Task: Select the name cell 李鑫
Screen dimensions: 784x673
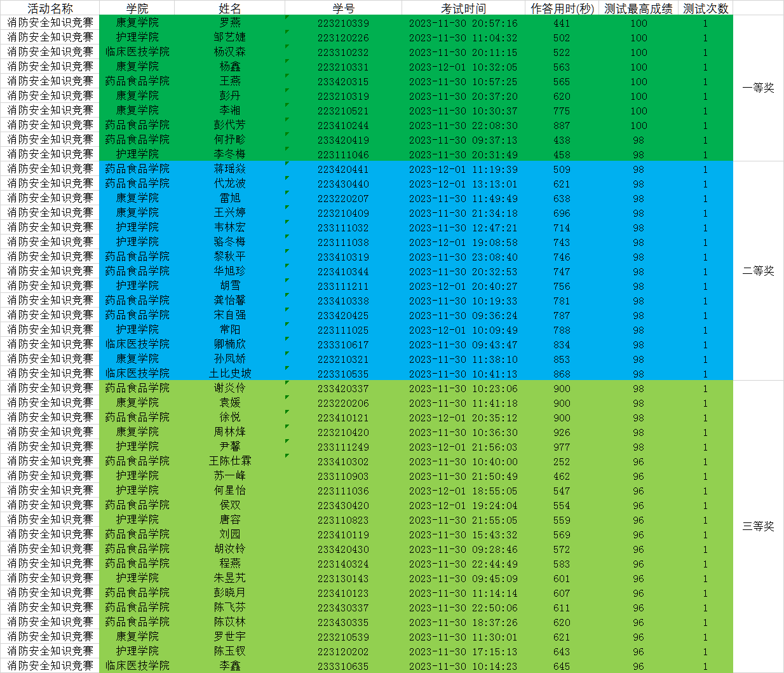Action: click(229, 666)
